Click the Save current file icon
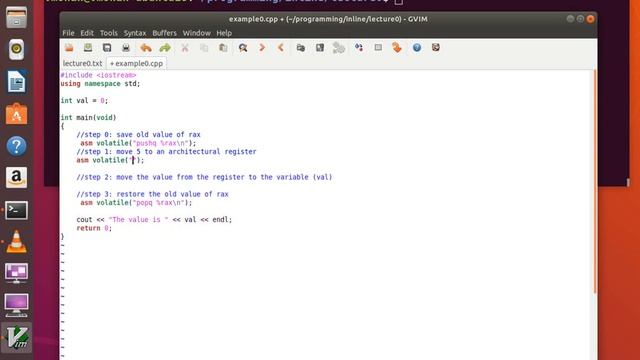This screenshot has width=640, height=360. 88,48
